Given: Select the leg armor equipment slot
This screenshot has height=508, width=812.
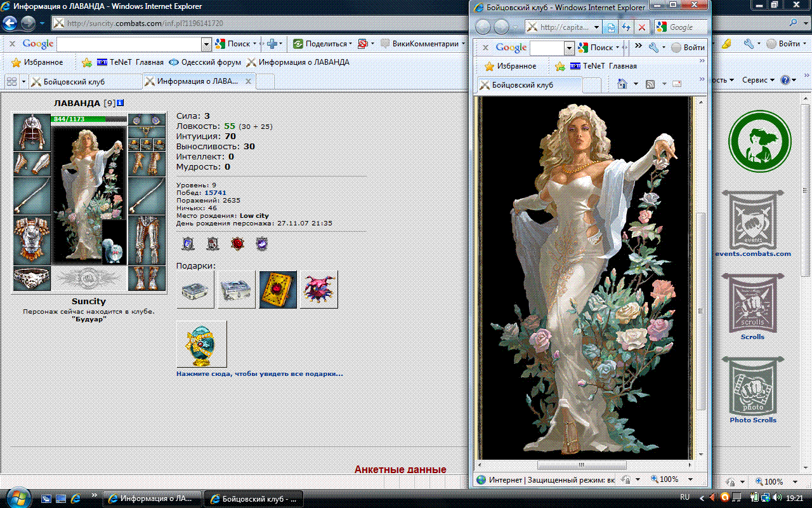Looking at the screenshot, I should [147, 239].
